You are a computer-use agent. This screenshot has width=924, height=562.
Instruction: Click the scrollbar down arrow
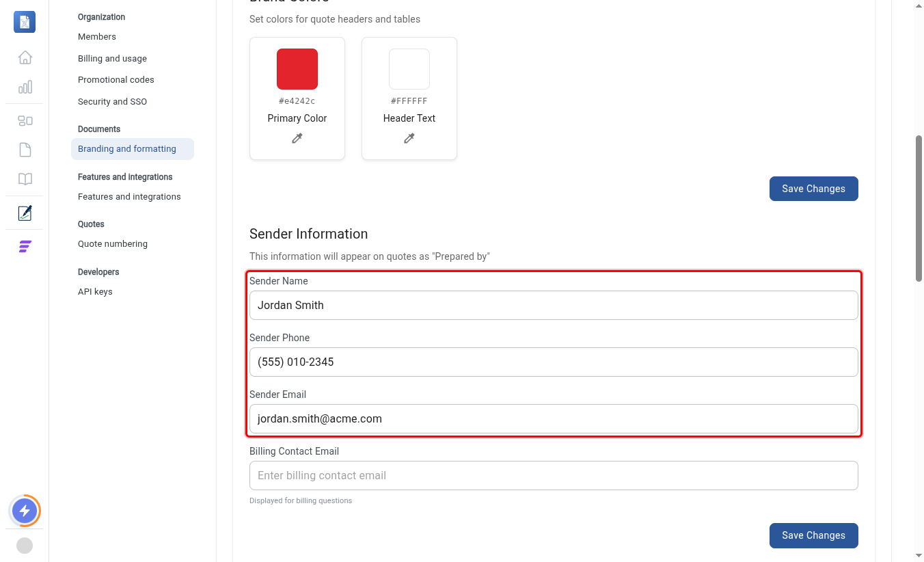coord(919,555)
